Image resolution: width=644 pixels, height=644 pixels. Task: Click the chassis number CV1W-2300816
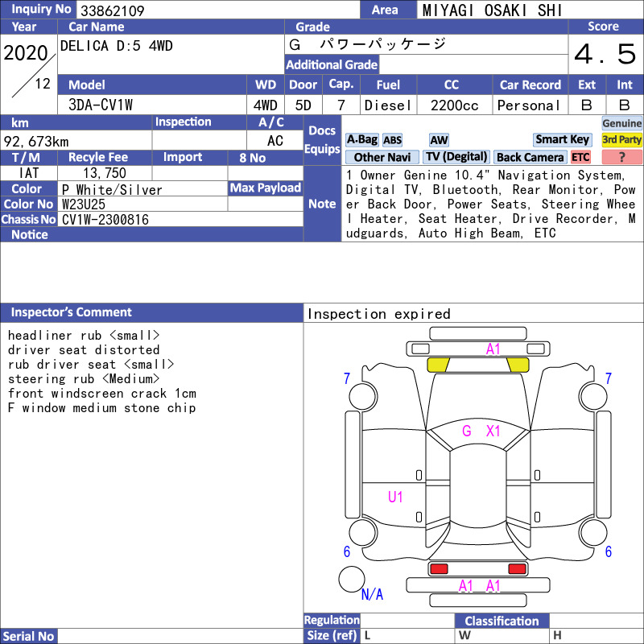click(x=105, y=220)
